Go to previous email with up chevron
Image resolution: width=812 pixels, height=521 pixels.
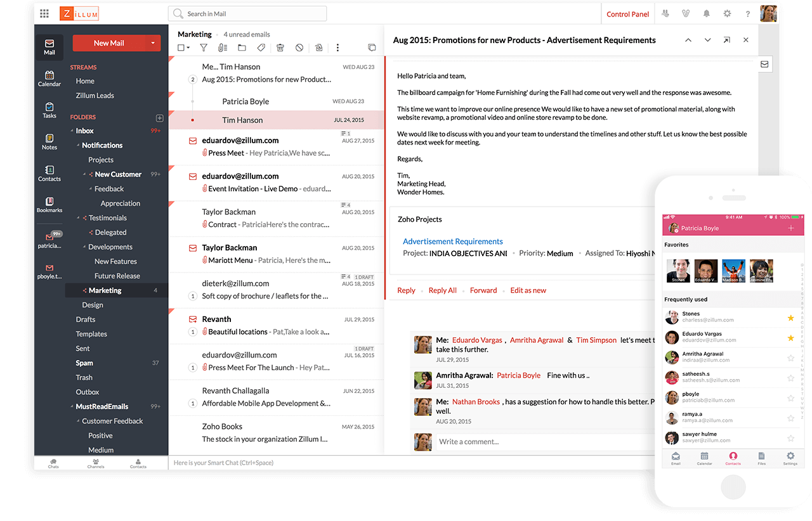[x=688, y=40]
